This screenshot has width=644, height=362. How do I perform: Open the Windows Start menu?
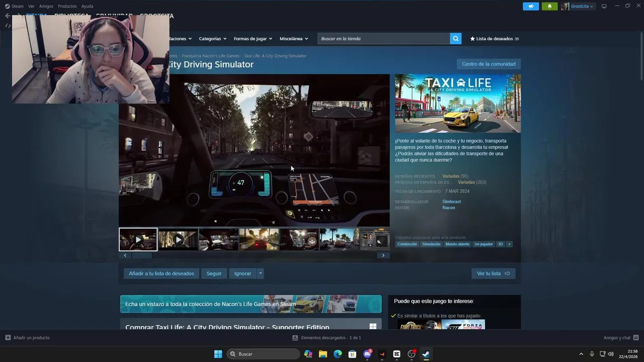[x=218, y=354]
